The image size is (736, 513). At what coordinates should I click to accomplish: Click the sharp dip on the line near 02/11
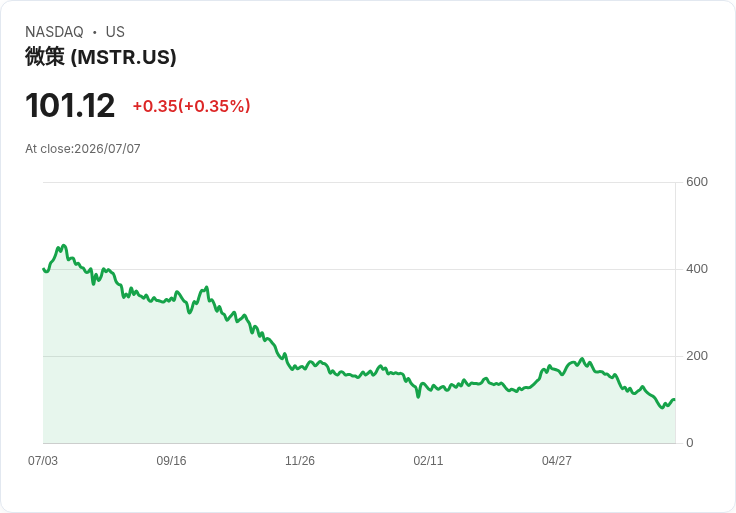pyautogui.click(x=418, y=397)
